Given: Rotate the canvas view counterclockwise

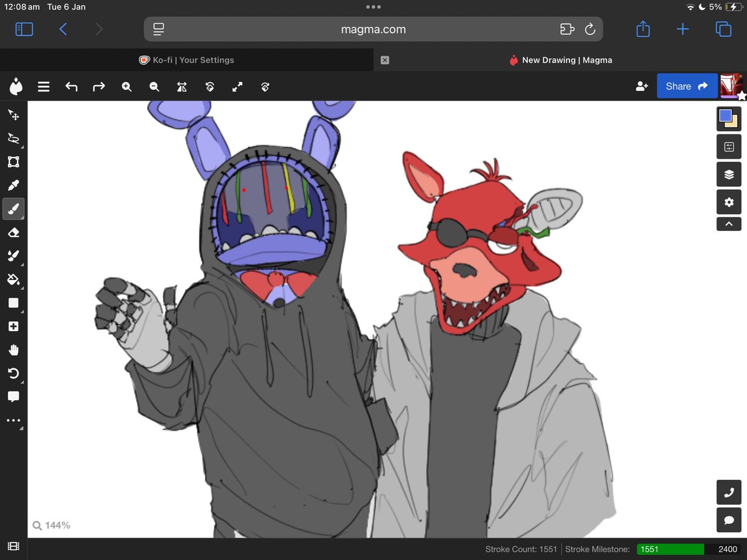Looking at the screenshot, I should [210, 86].
